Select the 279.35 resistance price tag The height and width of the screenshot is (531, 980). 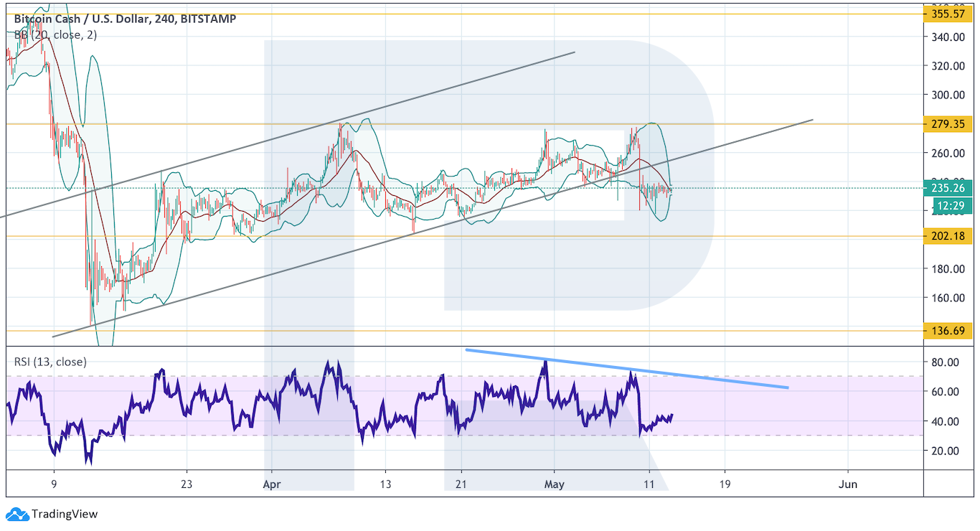pos(948,124)
